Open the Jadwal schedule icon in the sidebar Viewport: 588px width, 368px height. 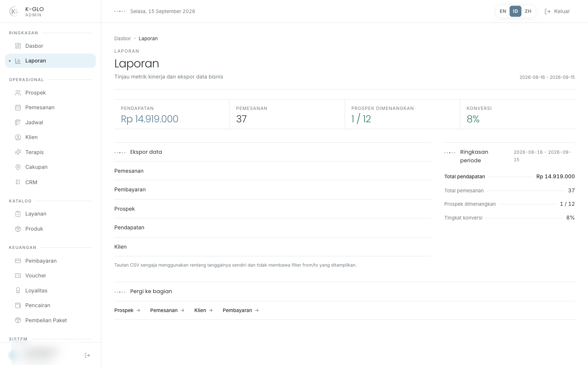18,123
